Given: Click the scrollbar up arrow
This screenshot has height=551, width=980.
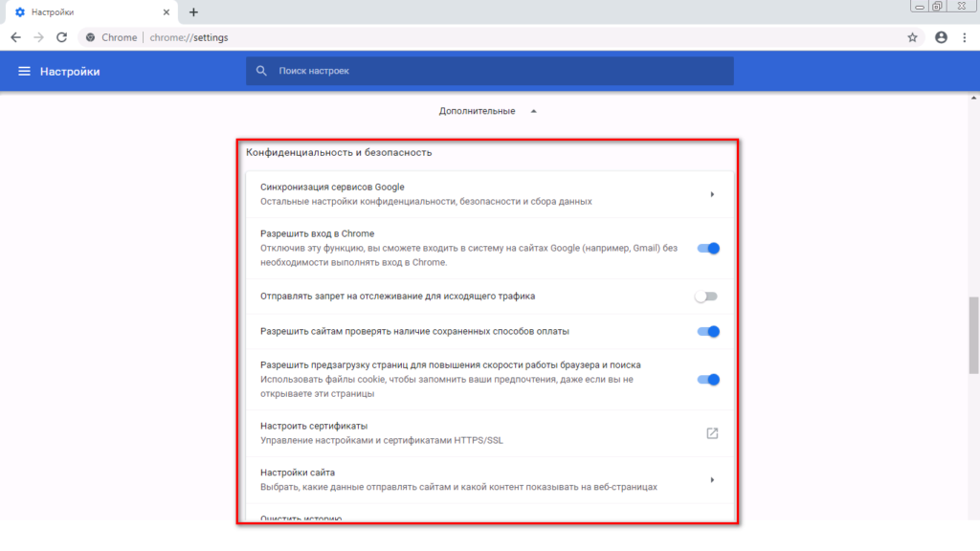Looking at the screenshot, I should (973, 98).
